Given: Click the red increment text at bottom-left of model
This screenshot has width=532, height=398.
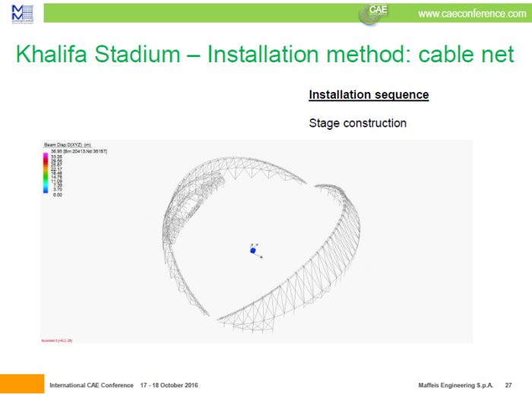Looking at the screenshot, I should (57, 340).
